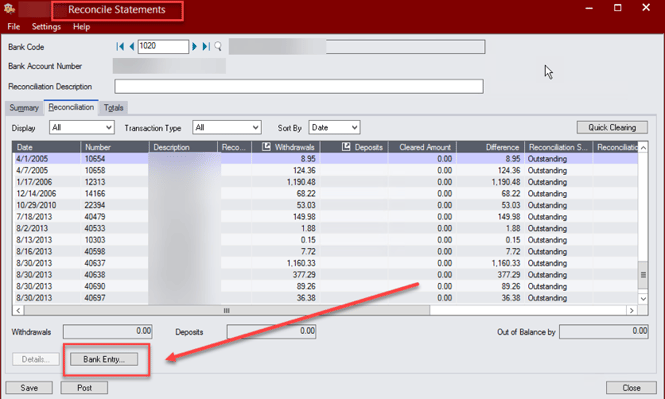Click the Sage app icon in title bar

pos(9,8)
